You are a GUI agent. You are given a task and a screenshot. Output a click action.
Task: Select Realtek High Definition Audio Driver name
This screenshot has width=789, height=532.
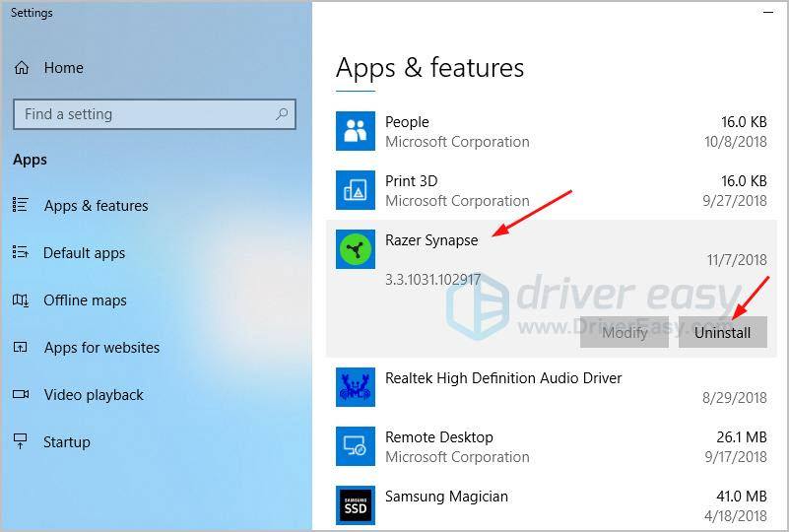503,378
